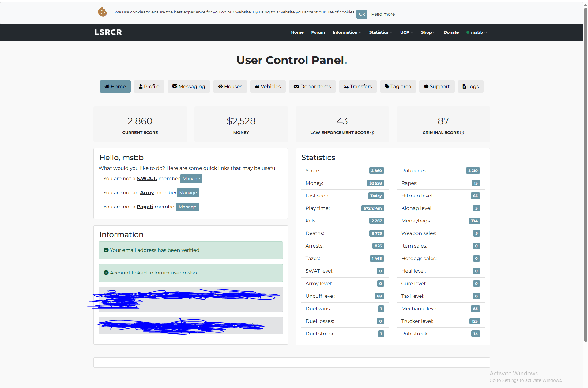Click the cookie icon in the banner
Image resolution: width=588 pixels, height=388 pixels.
103,12
